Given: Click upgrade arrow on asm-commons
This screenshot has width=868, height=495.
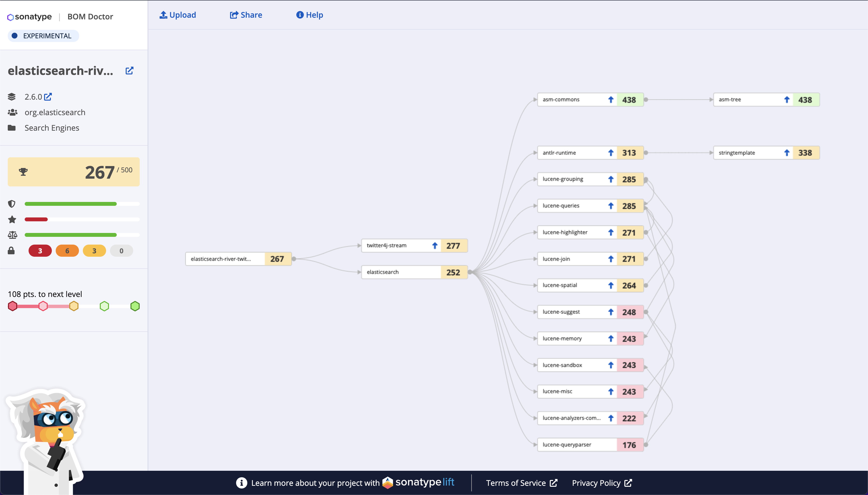Looking at the screenshot, I should coord(611,100).
